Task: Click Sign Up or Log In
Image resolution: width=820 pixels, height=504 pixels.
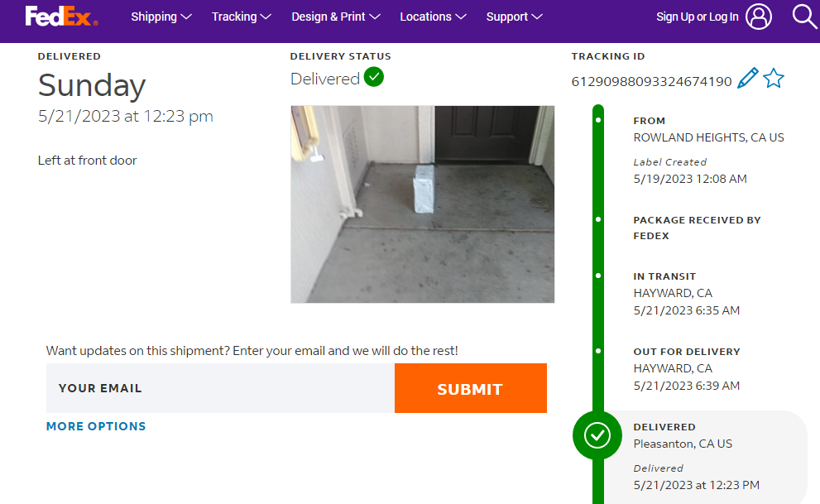Action: 697,17
